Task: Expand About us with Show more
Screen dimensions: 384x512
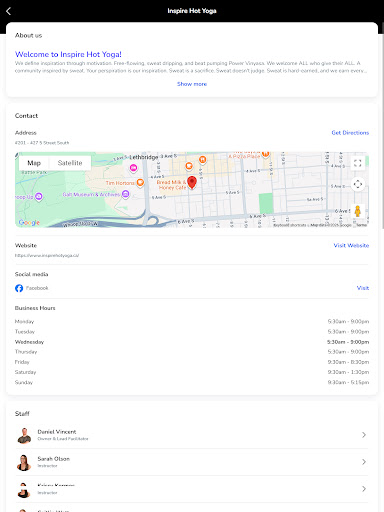Action: click(192, 84)
